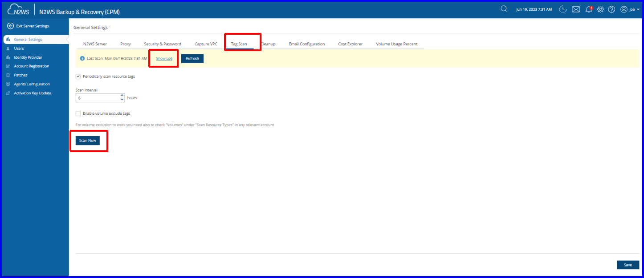Open the mail envelope icon
The image size is (644, 278).
pyautogui.click(x=576, y=9)
